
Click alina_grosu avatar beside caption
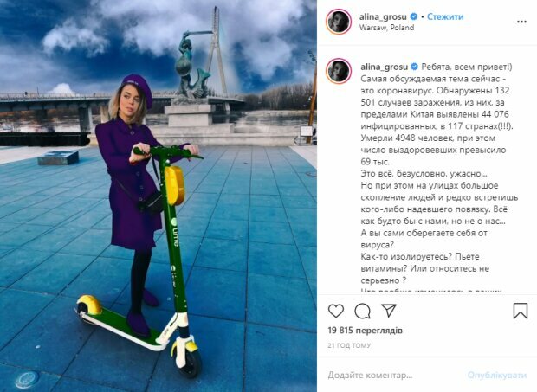(x=339, y=71)
